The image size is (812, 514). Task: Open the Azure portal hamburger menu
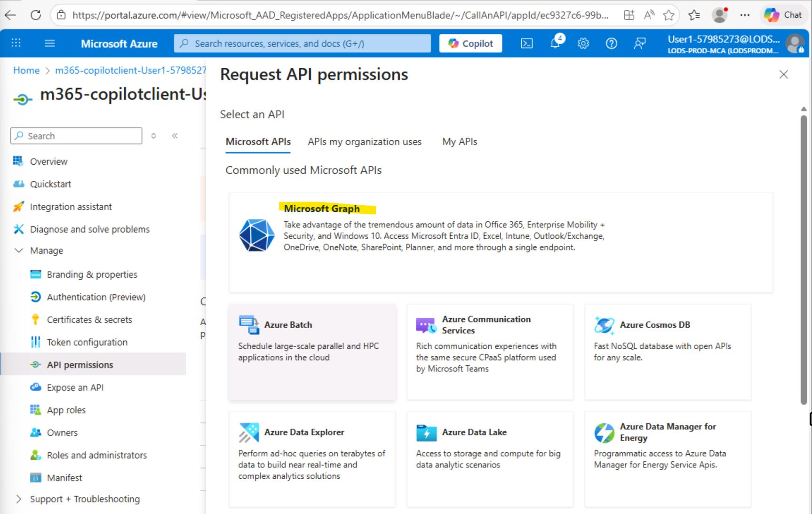point(49,44)
